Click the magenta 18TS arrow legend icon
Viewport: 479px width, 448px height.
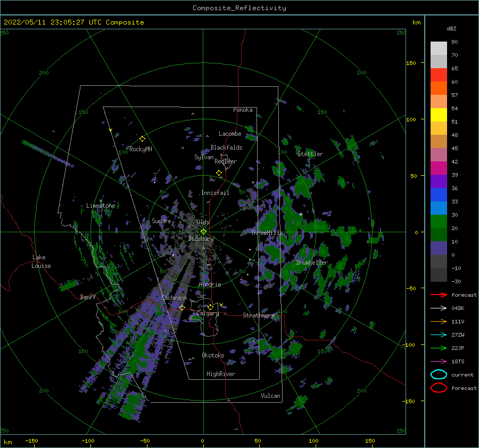point(439,362)
